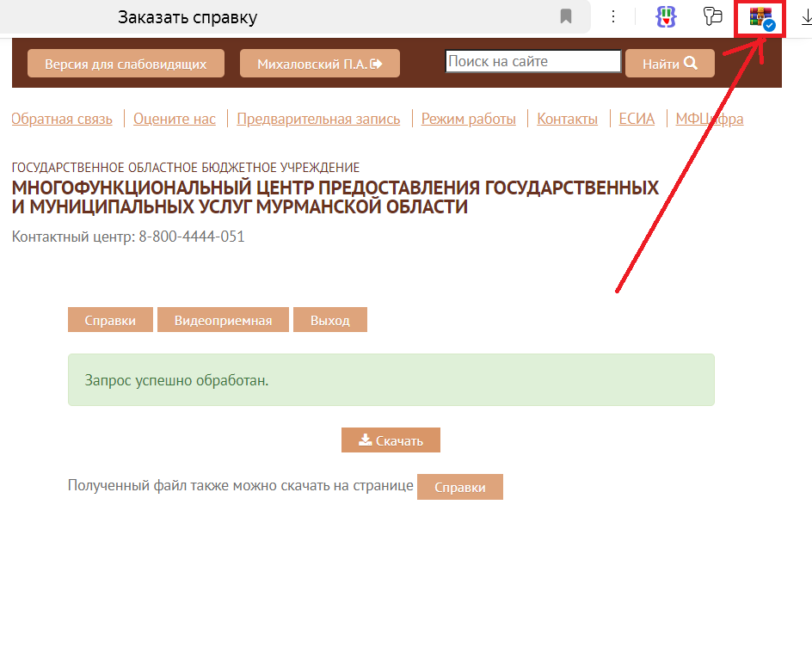812x646 pixels.
Task: Open the ЕСИА link
Action: click(x=637, y=119)
